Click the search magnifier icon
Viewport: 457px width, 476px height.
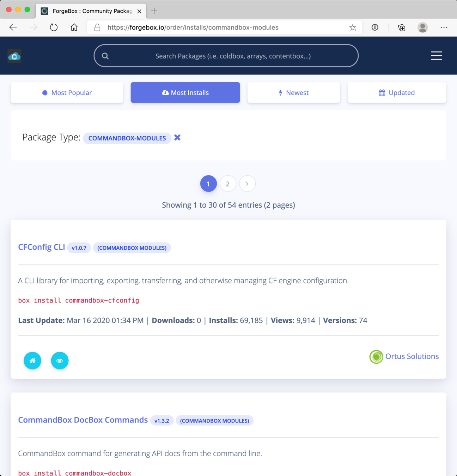coord(105,56)
